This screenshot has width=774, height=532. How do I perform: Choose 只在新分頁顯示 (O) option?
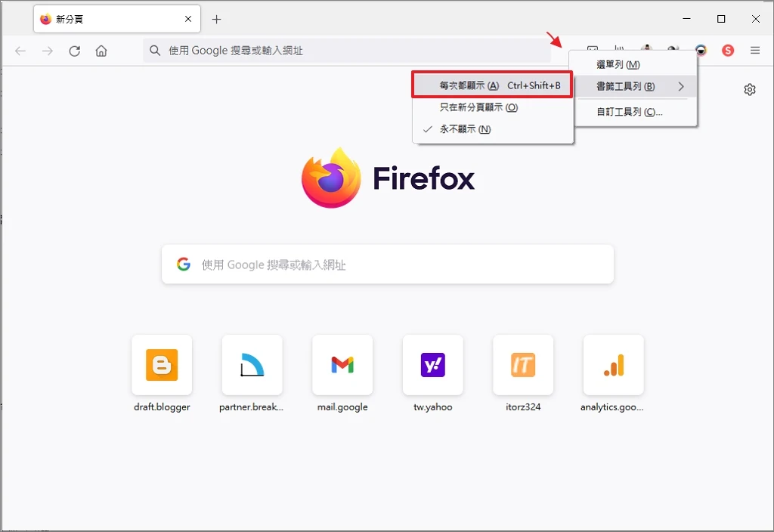click(492, 107)
